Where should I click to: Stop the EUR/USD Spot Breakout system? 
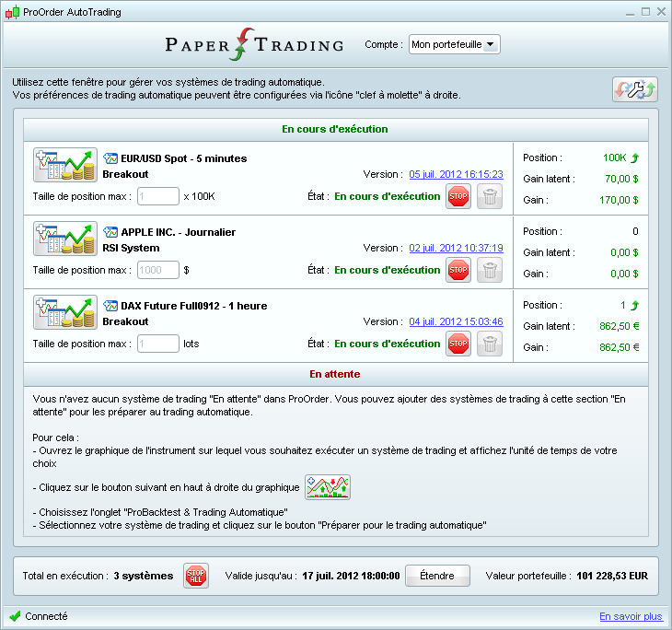458,196
